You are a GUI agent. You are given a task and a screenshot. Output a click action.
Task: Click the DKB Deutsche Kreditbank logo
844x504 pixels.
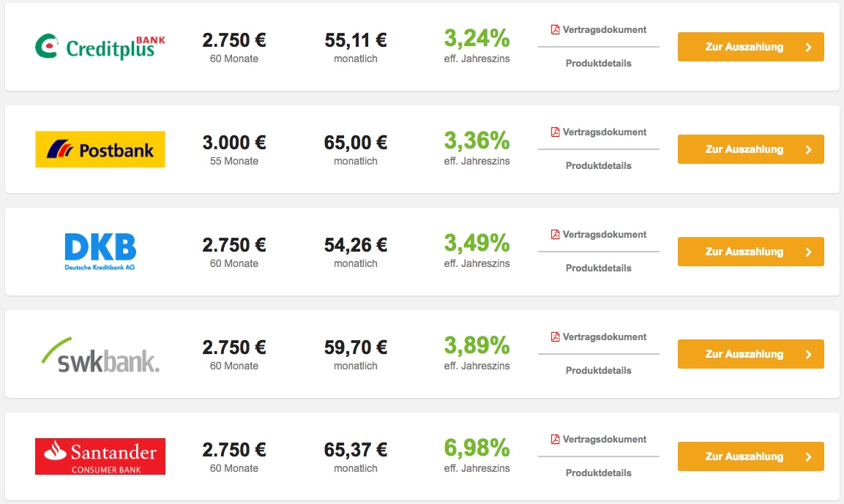pyautogui.click(x=100, y=251)
